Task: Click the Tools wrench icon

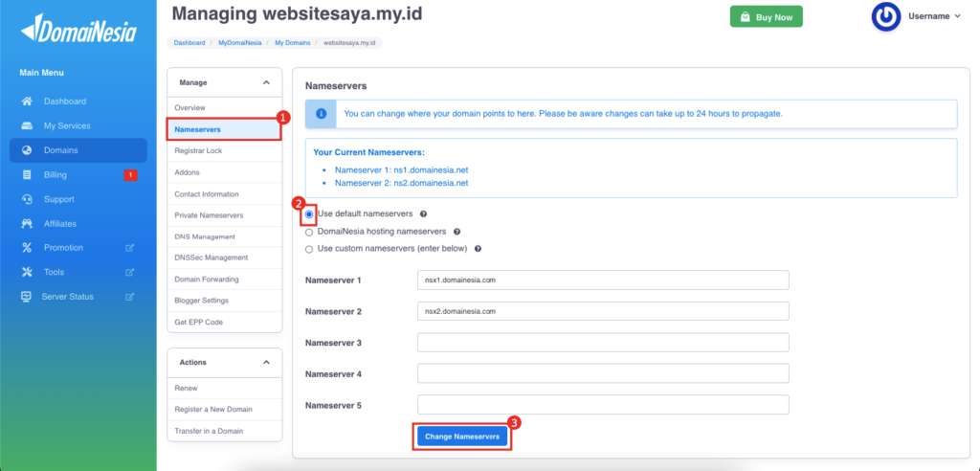Action: [27, 272]
